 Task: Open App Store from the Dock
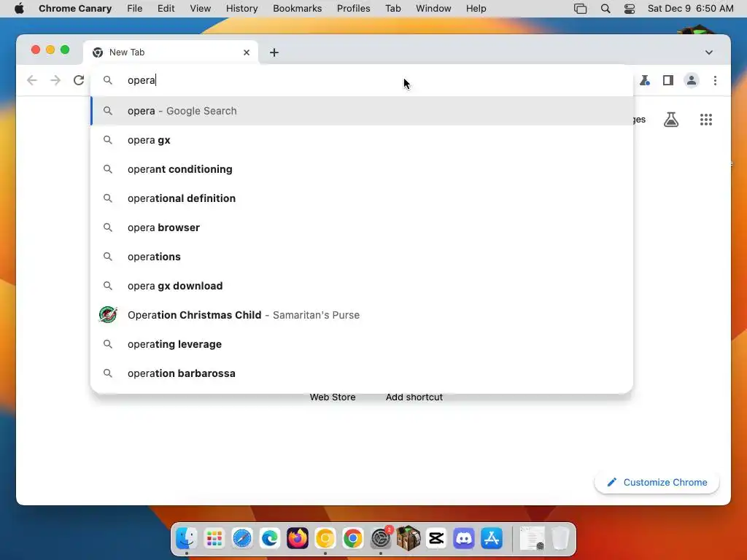point(492,539)
